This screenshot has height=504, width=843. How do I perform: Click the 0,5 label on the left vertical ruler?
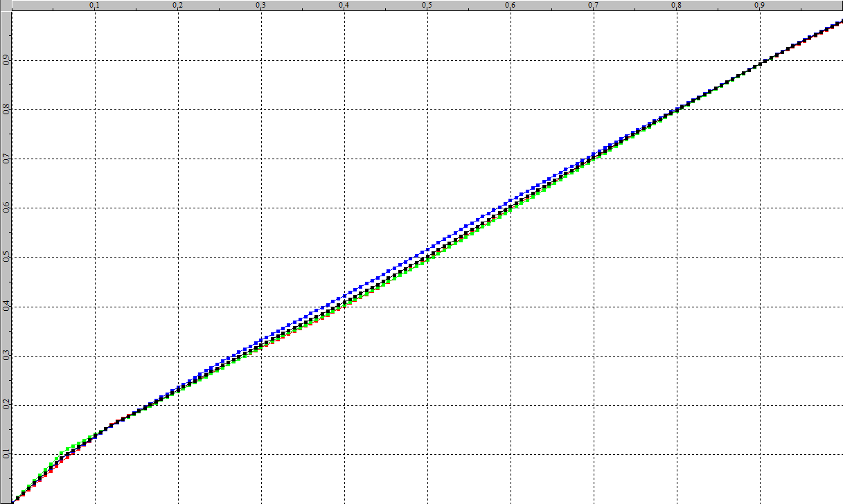pyautogui.click(x=6, y=258)
